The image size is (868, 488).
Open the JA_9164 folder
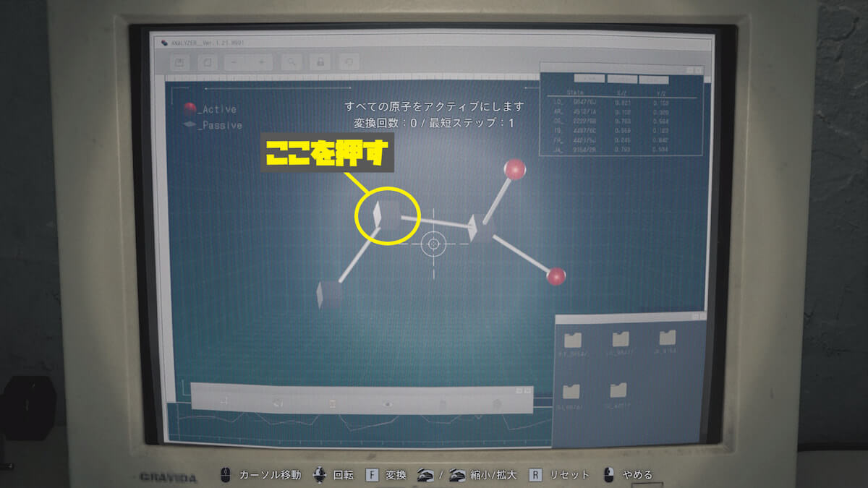[667, 339]
